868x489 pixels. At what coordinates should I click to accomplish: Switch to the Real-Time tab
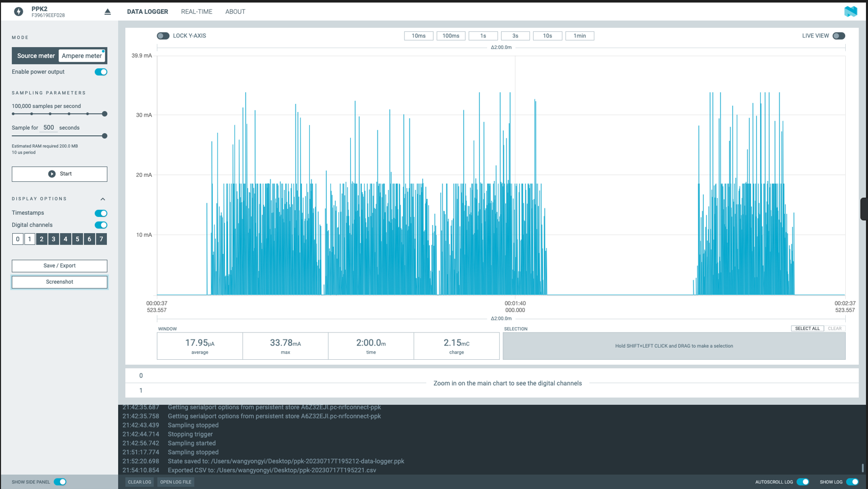click(x=197, y=12)
